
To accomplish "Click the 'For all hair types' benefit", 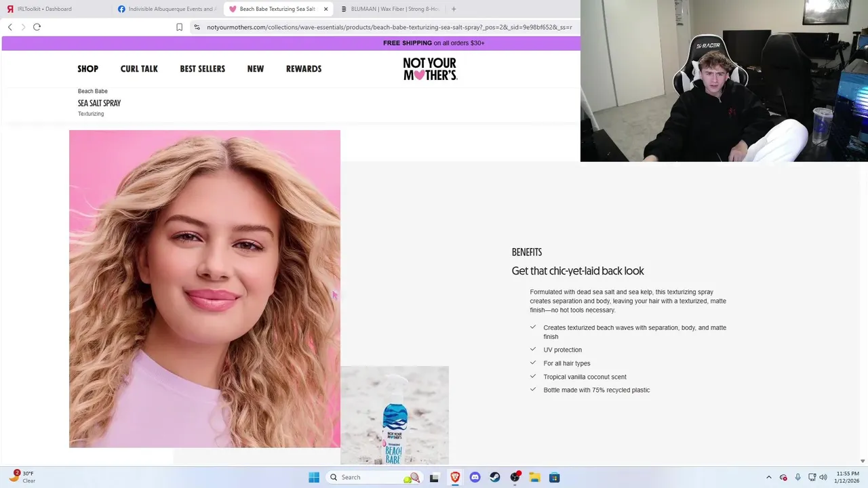I will coord(567,363).
